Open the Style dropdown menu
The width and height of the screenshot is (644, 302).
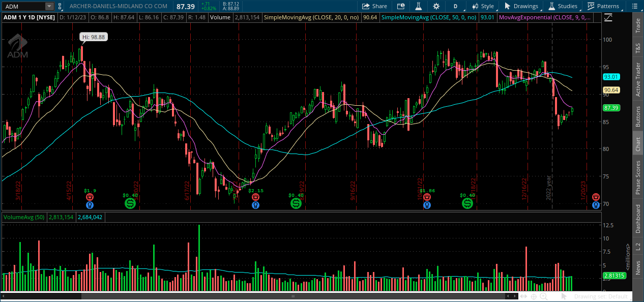(483, 6)
